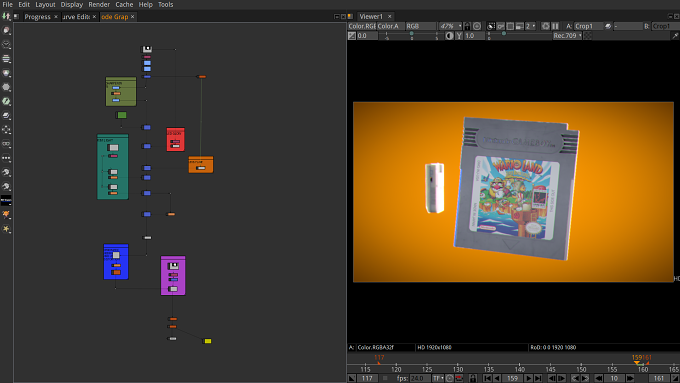
Task: Open the viewer zoom dropdown
Action: coord(450,26)
